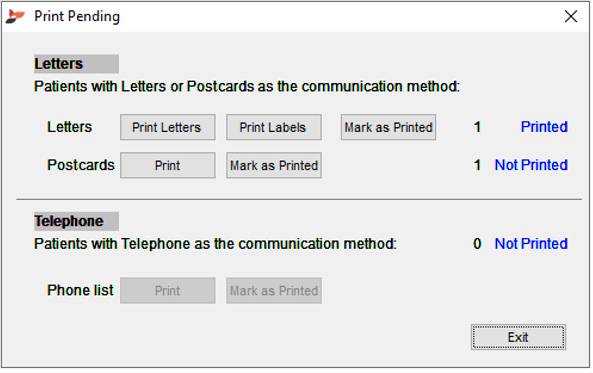The image size is (593, 373).
Task: Click the Postcards row label
Action: (81, 165)
